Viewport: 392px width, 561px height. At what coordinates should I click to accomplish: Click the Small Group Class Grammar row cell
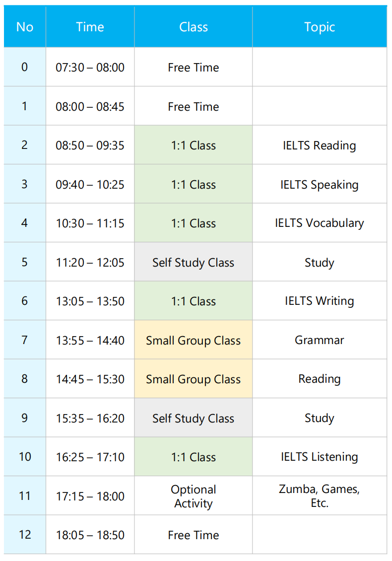point(194,340)
